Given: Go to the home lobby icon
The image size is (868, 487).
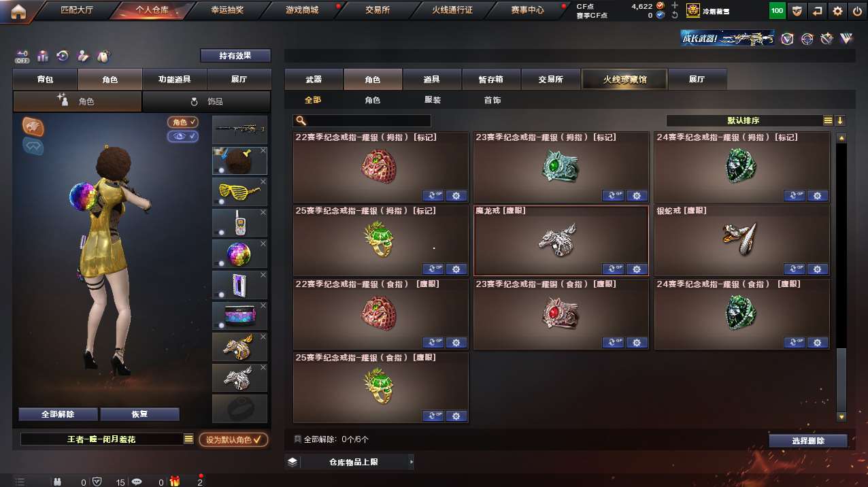Looking at the screenshot, I should 18,11.
